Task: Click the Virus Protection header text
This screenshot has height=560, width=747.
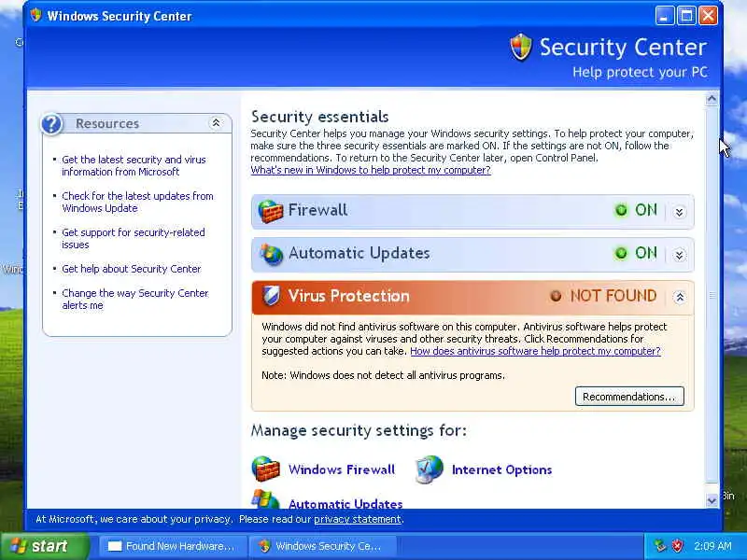Action: pos(348,296)
